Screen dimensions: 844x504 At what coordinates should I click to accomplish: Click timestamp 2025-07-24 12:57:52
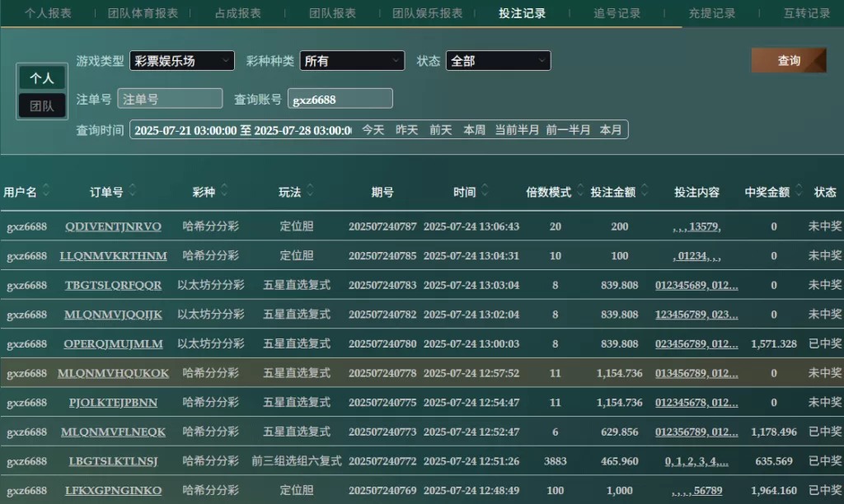471,373
